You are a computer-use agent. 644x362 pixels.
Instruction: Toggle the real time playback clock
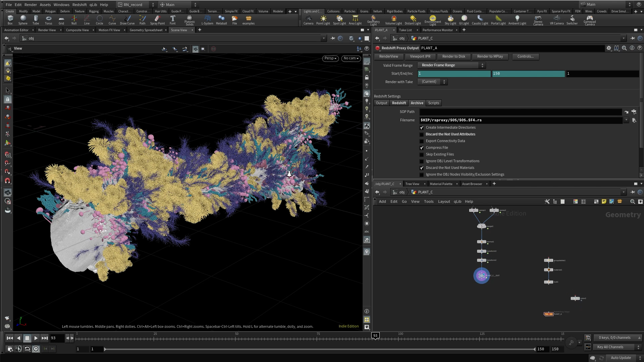pyautogui.click(x=36, y=349)
